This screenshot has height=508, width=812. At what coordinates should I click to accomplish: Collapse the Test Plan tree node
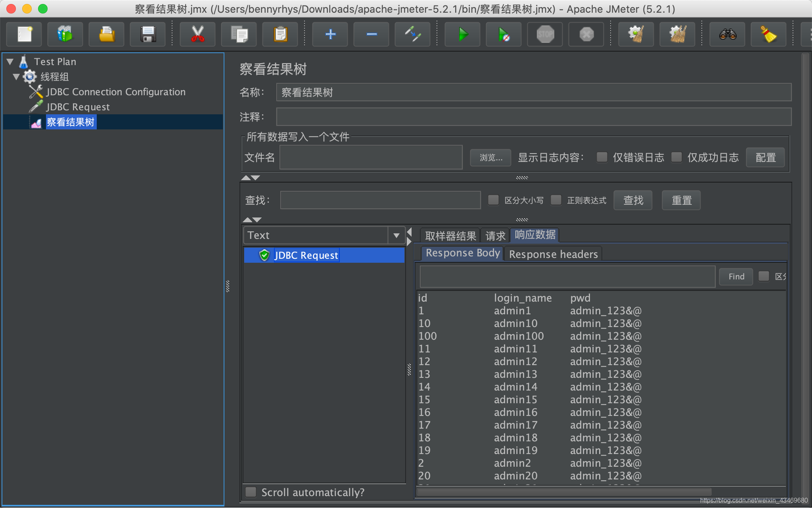click(10, 62)
